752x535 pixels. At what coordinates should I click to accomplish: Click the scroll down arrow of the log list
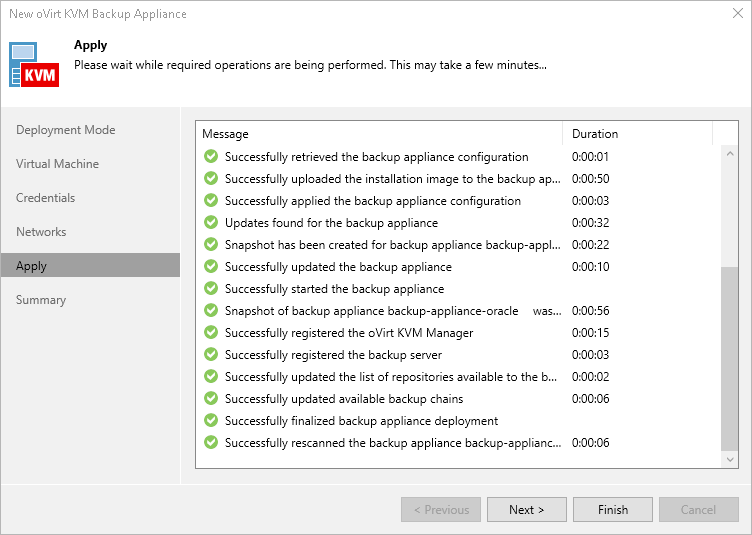(x=730, y=459)
